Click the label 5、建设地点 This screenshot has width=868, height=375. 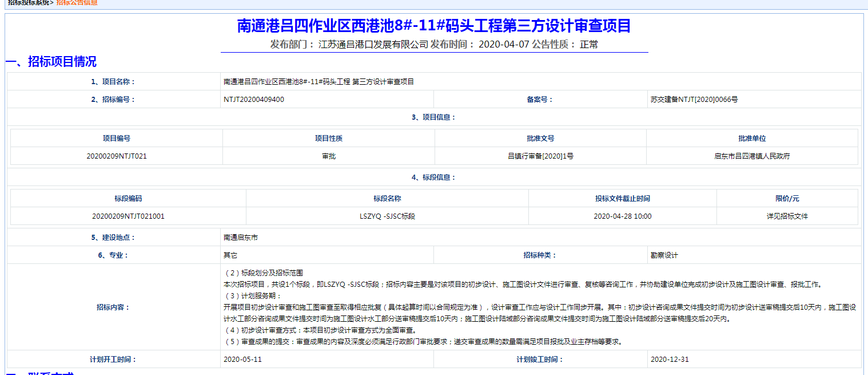[x=114, y=238]
